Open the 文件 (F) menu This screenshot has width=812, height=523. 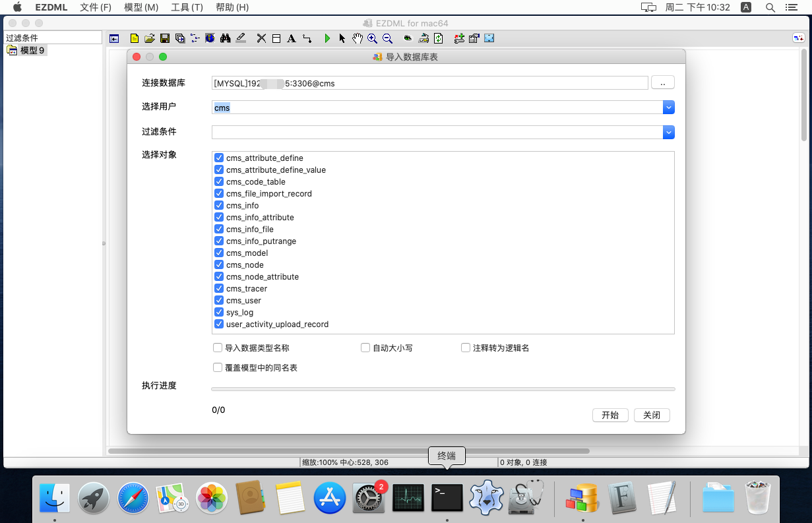[96, 7]
